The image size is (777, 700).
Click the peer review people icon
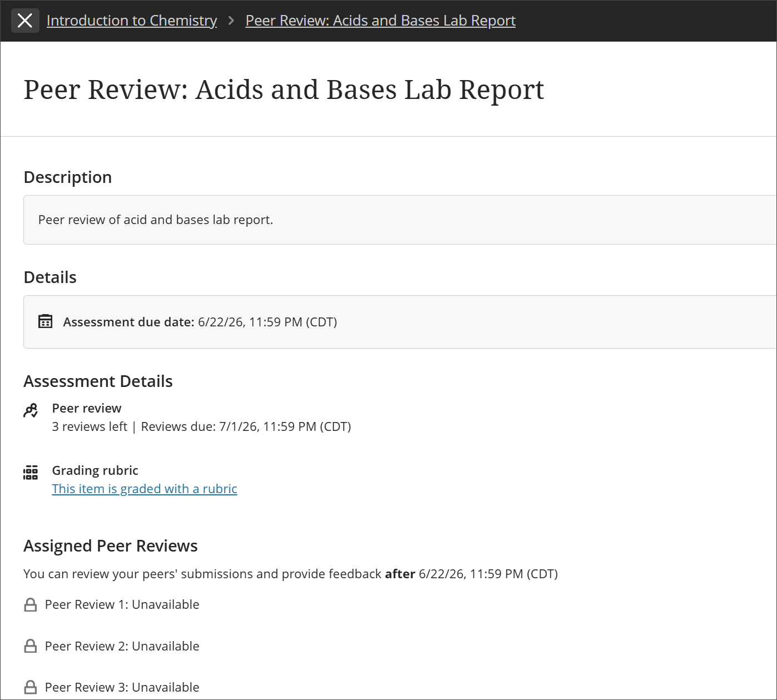coord(31,410)
